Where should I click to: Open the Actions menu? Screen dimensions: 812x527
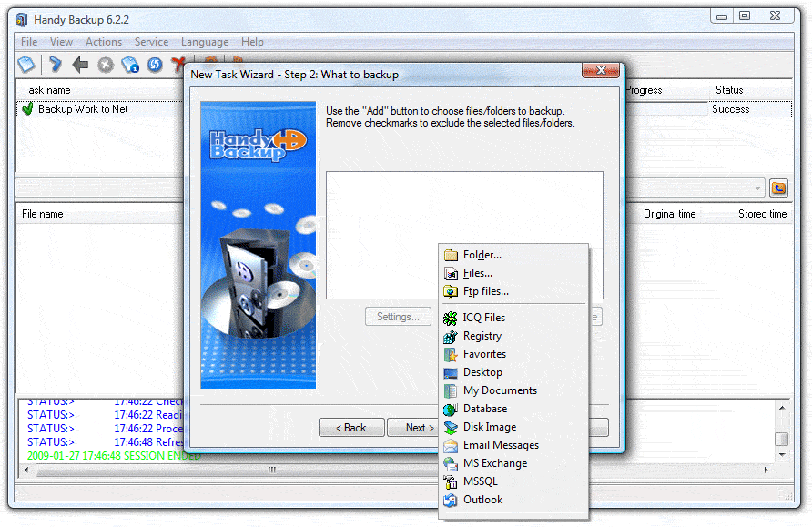point(104,42)
